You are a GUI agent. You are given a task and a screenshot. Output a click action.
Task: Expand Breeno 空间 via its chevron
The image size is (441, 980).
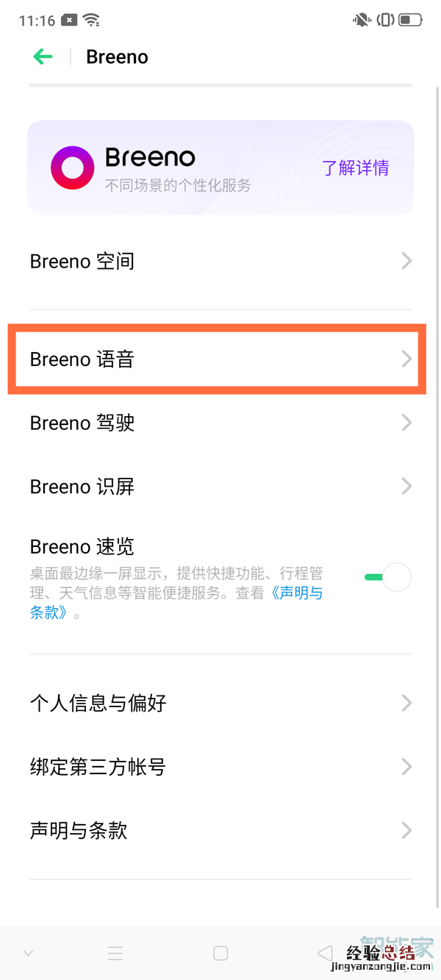tap(406, 261)
